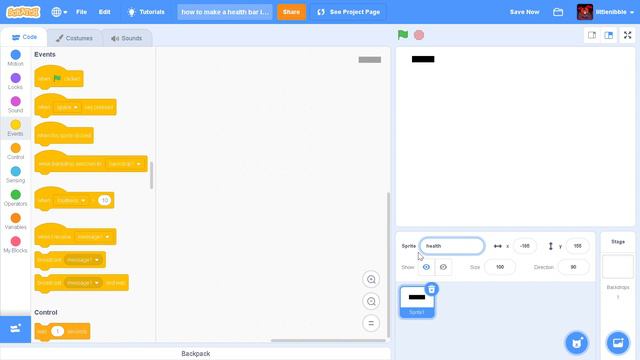Click the value 10 in loudness block
The height and width of the screenshot is (360, 640).
[x=104, y=200]
